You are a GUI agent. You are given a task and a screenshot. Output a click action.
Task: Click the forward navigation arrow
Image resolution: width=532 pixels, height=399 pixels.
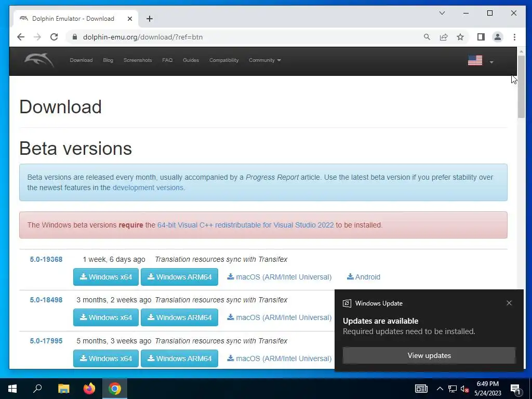37,37
